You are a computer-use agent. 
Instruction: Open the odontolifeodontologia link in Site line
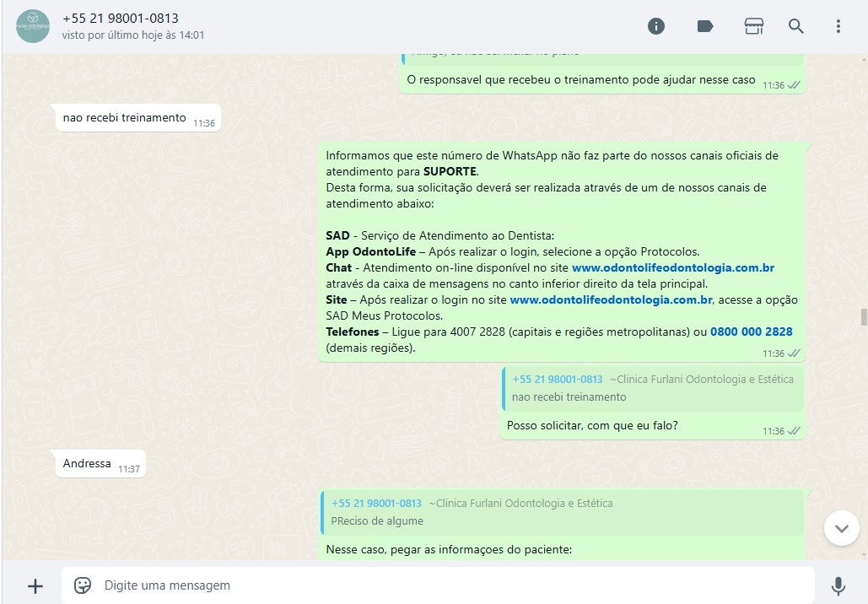click(611, 300)
